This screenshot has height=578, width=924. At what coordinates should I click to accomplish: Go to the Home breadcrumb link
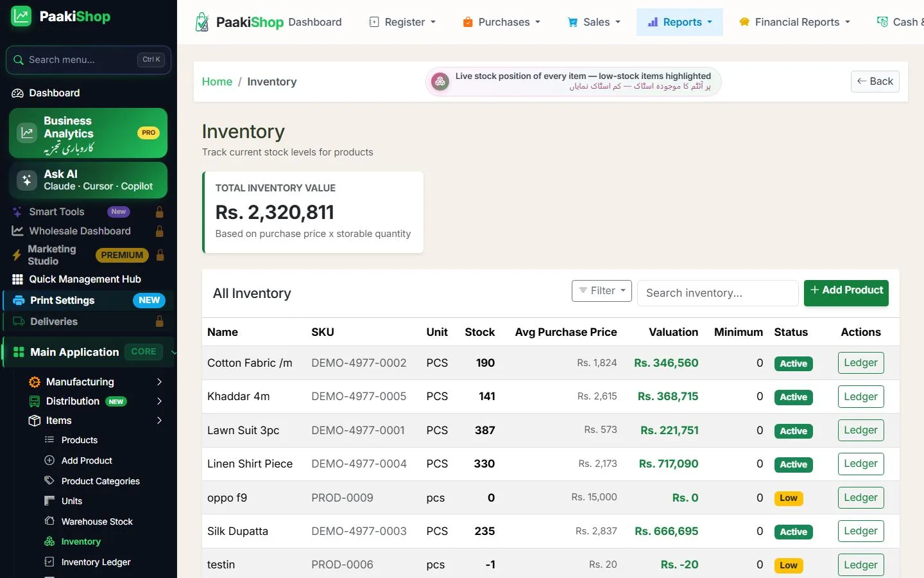pos(217,82)
